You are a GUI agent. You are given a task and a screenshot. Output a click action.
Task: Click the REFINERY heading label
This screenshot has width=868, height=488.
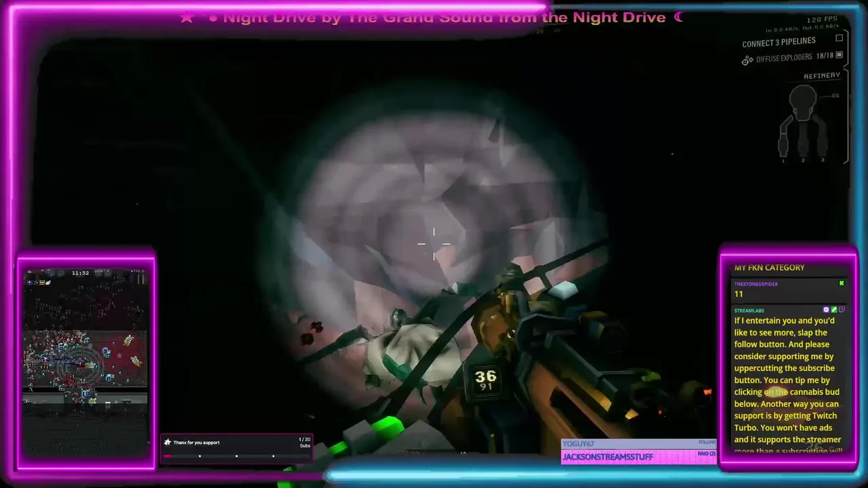[822, 76]
